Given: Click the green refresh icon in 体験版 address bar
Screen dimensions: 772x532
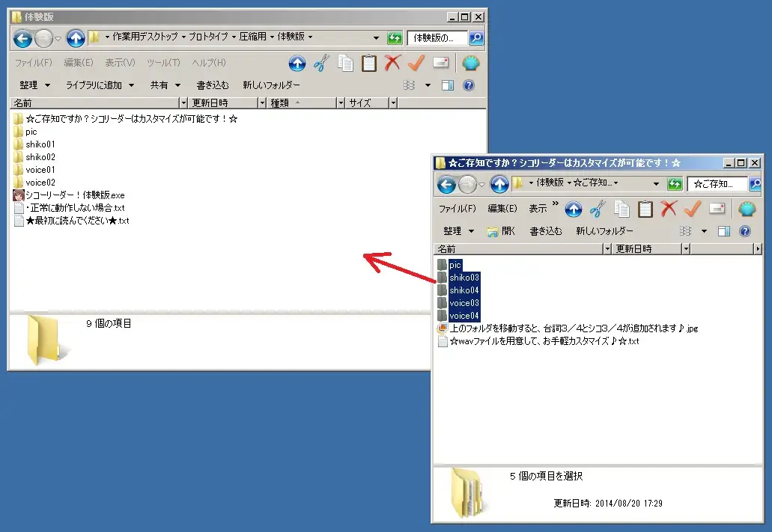Looking at the screenshot, I should 395,37.
